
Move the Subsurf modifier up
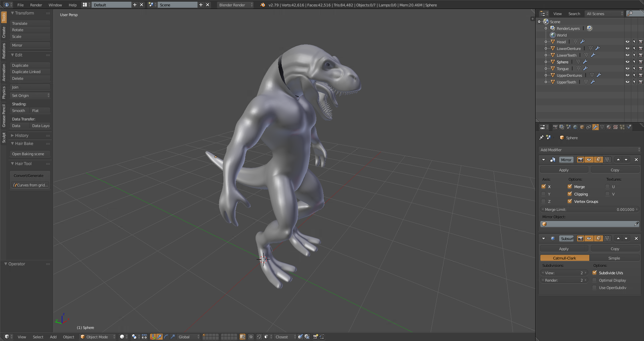pos(618,238)
